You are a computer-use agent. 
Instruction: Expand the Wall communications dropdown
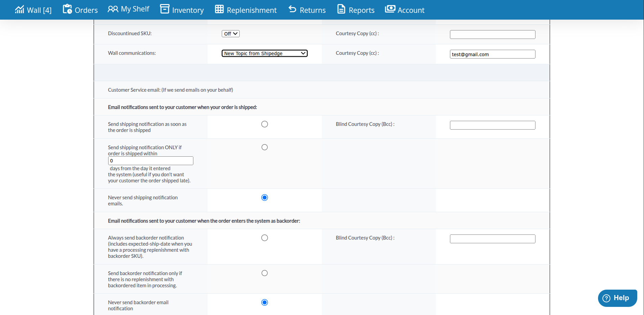point(264,53)
